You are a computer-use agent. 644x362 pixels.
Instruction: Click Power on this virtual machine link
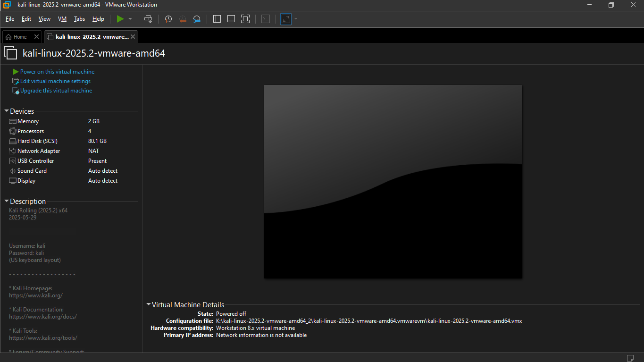coord(57,72)
